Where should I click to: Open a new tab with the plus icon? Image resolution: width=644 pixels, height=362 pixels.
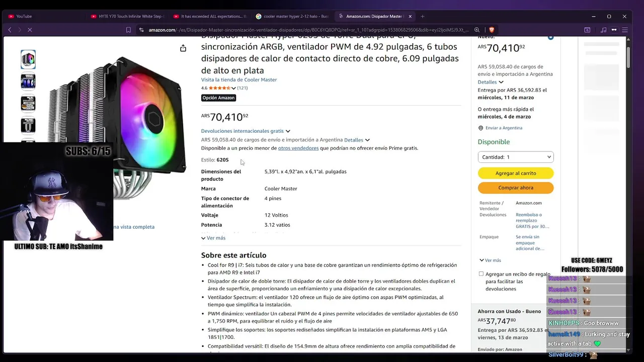pos(422,17)
